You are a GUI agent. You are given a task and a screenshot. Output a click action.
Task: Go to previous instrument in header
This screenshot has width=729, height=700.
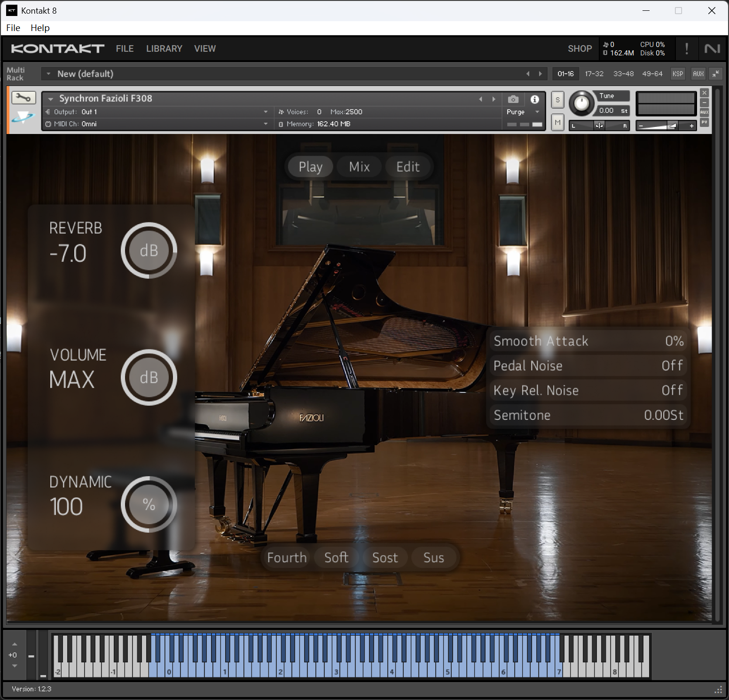click(480, 99)
